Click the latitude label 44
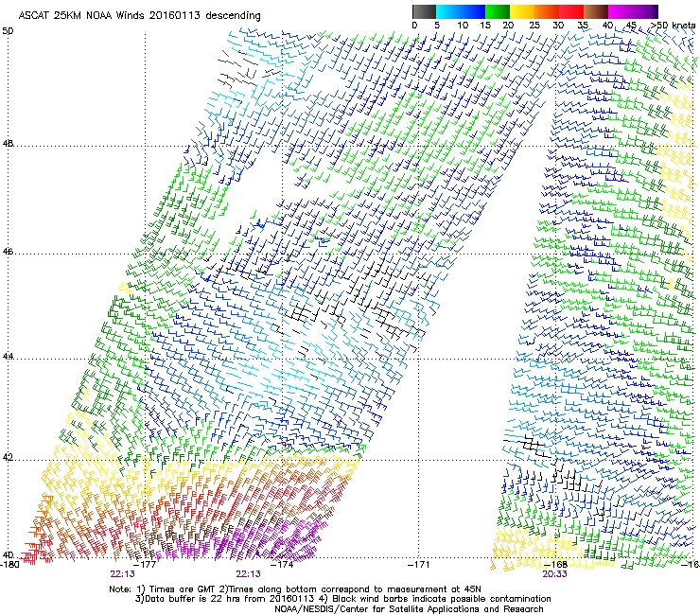700x615 pixels. pos(8,357)
